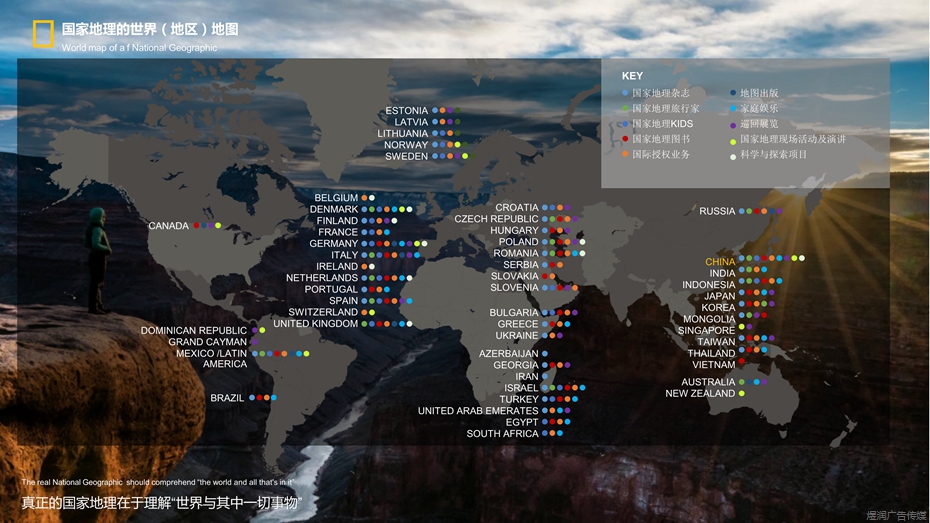Click the 'CZECH REPUBLIC' label
Image resolution: width=930 pixels, height=523 pixels.
(496, 219)
